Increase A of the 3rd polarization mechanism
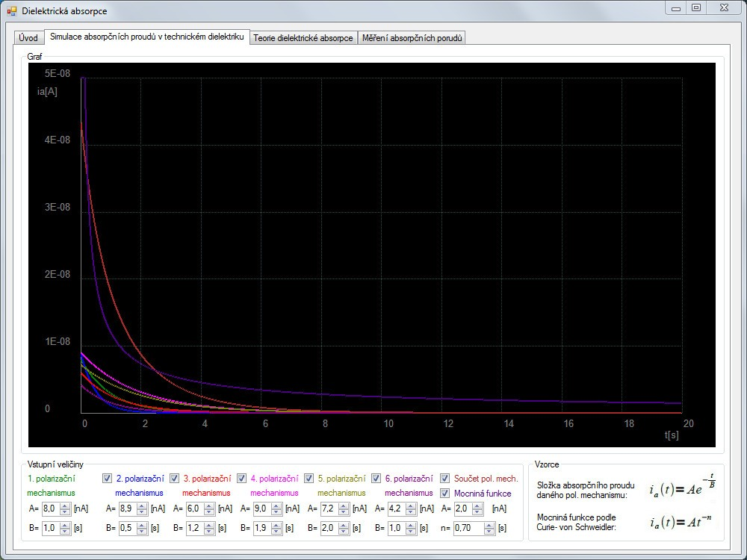The image size is (747, 560). point(209,505)
